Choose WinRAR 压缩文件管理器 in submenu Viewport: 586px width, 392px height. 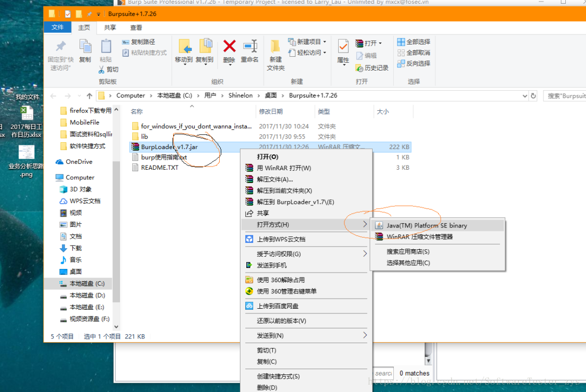coord(437,237)
